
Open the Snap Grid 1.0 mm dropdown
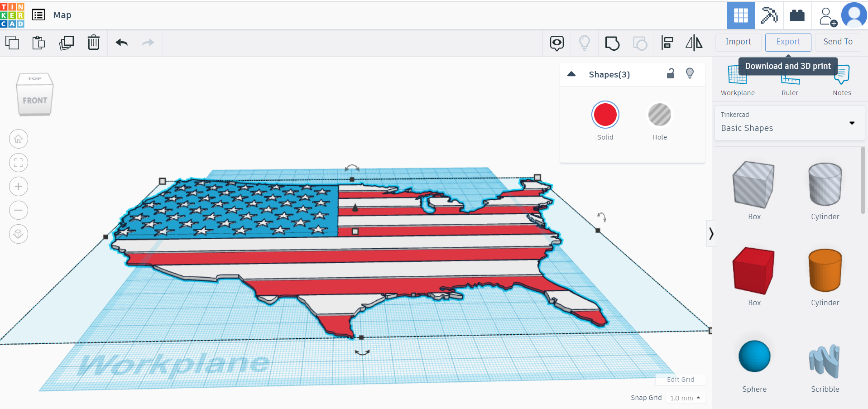686,398
